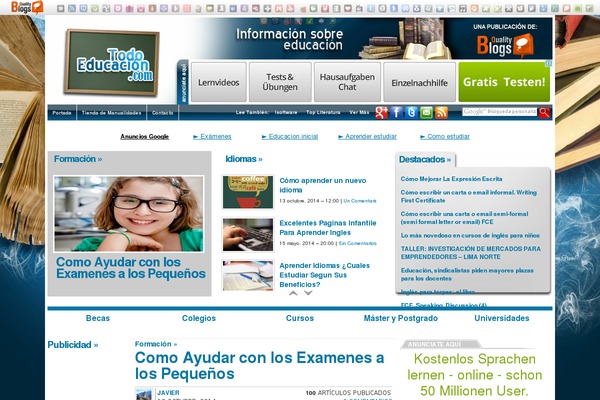
Task: Open the Idiomas » section heading
Action: 244,159
